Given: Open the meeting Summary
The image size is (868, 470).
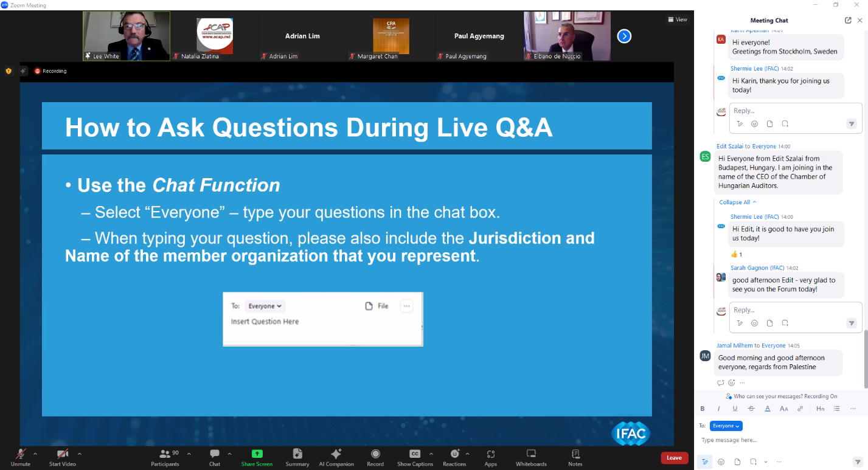Looking at the screenshot, I should tap(297, 457).
